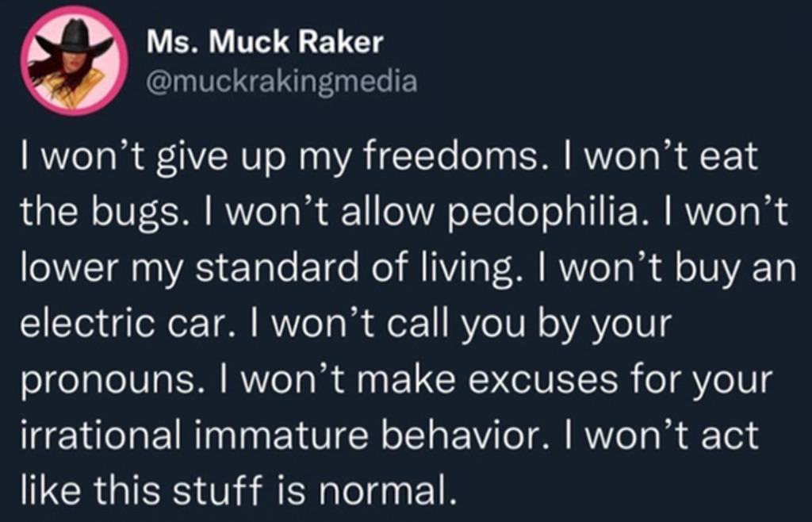Click the cowboy hat in the avatar
The height and width of the screenshot is (522, 812).
pos(75,37)
